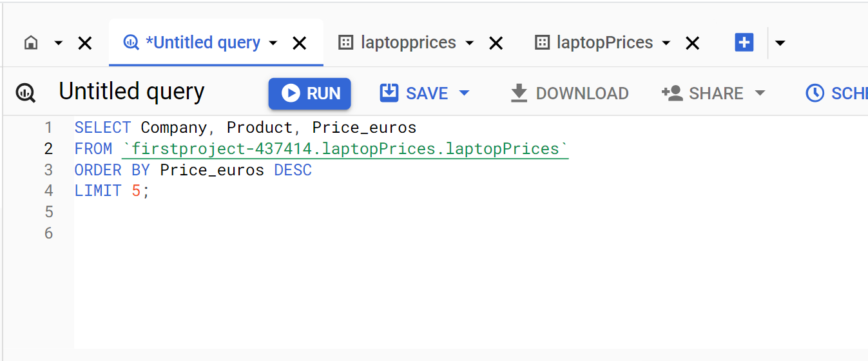Click the Product column name on line 1
Screen dimensions: 868x361
pos(260,128)
